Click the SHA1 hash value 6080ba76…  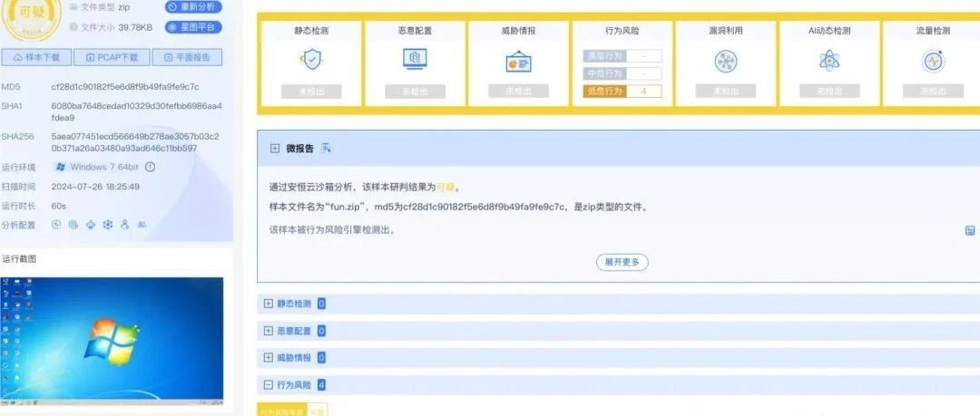[136, 111]
